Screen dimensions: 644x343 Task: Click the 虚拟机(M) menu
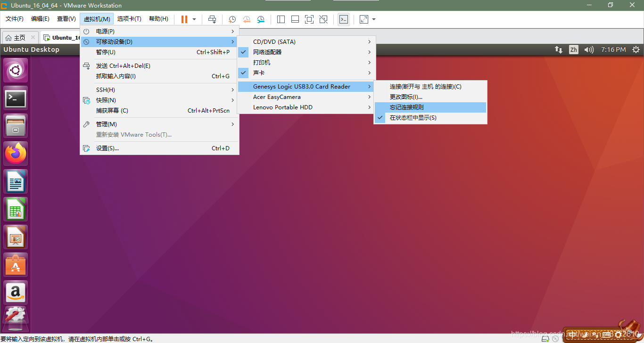coord(97,19)
